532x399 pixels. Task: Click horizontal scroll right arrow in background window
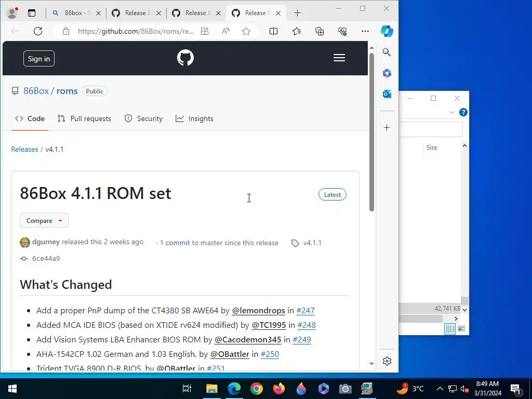456,318
